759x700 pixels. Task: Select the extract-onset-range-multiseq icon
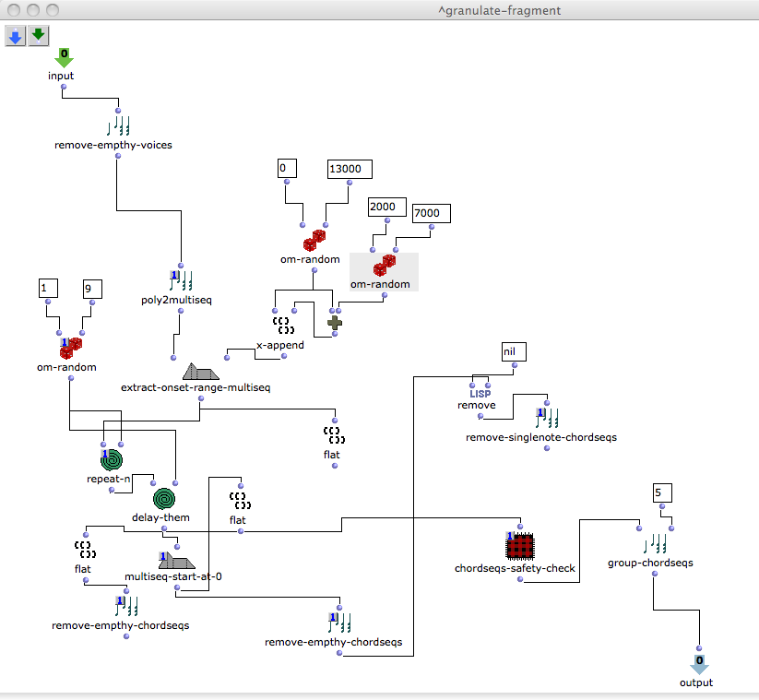200,372
